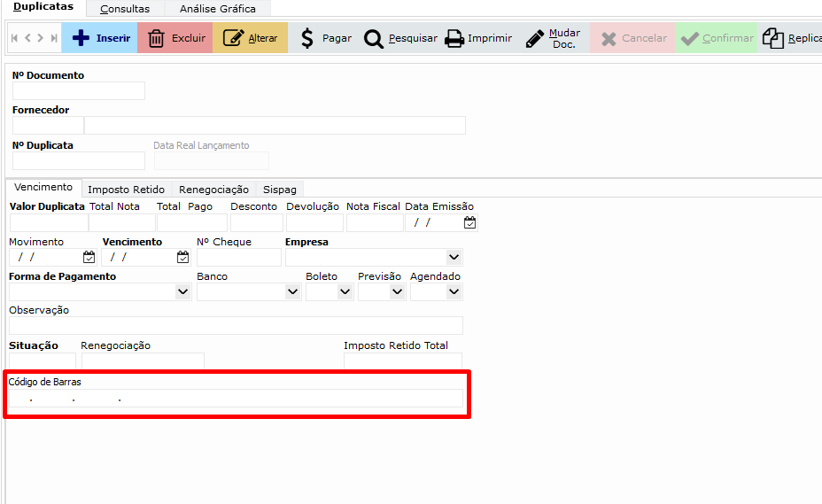
Task: Open the Banco dropdown list
Action: [292, 292]
